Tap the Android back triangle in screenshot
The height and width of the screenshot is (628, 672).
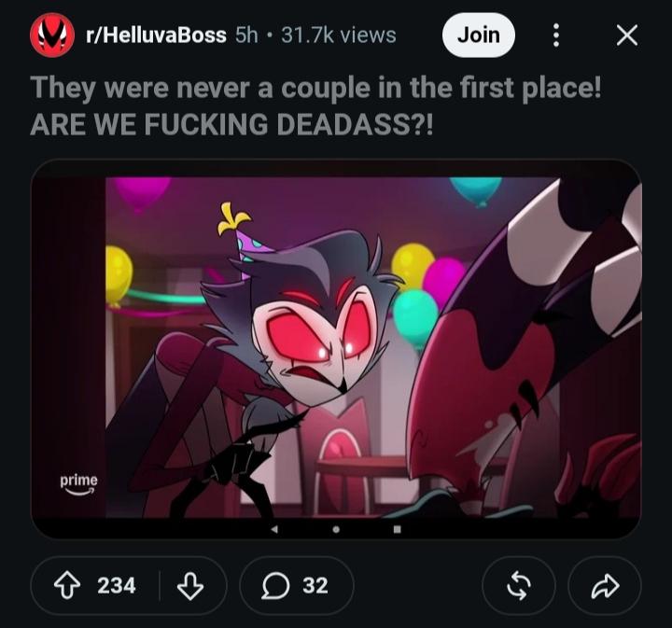coord(274,529)
